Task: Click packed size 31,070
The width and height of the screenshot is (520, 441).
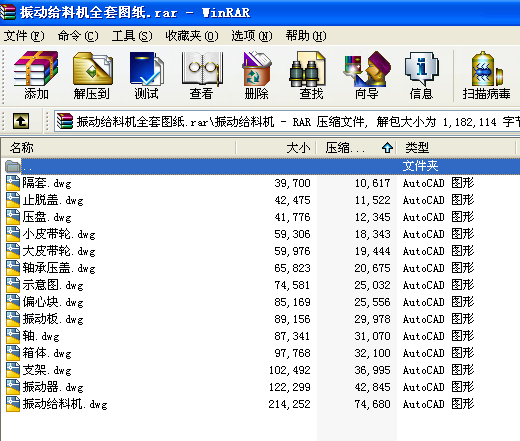Action: tap(372, 336)
